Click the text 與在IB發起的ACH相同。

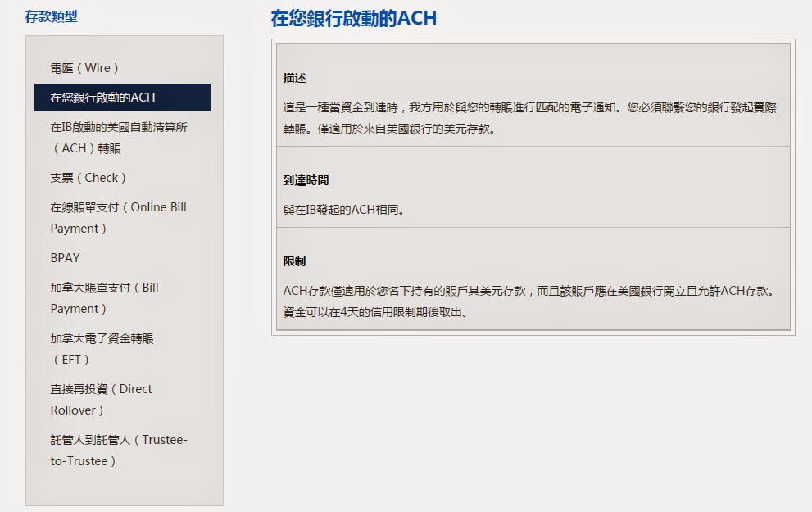pos(344,210)
